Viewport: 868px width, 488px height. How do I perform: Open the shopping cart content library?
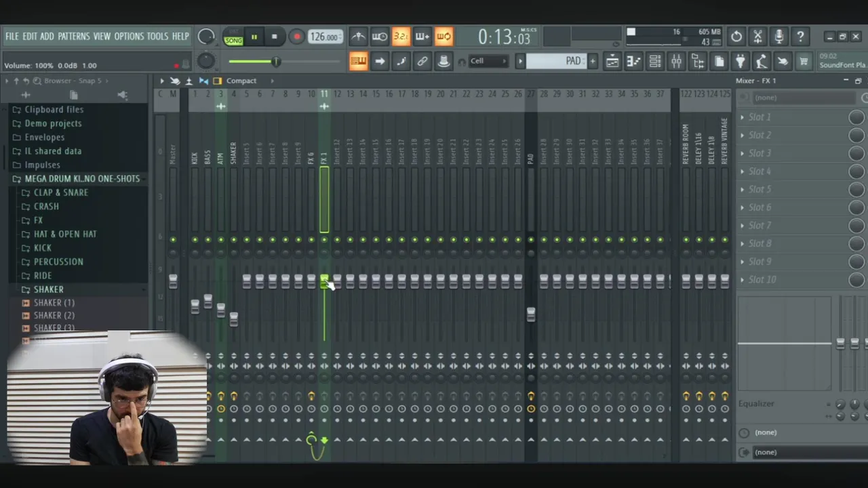click(x=804, y=62)
